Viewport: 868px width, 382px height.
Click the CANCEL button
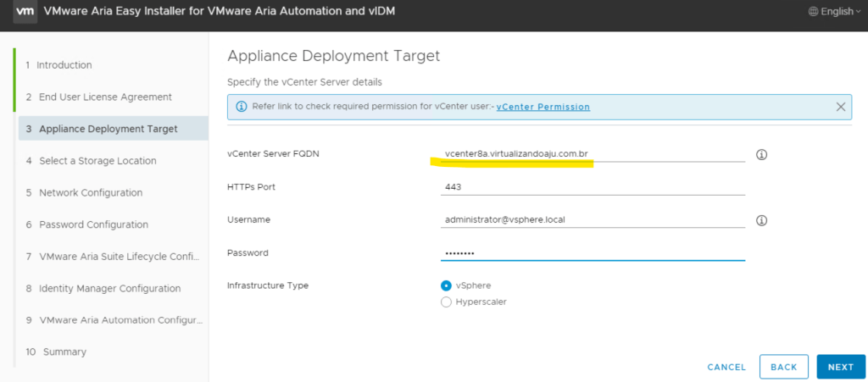[726, 368]
